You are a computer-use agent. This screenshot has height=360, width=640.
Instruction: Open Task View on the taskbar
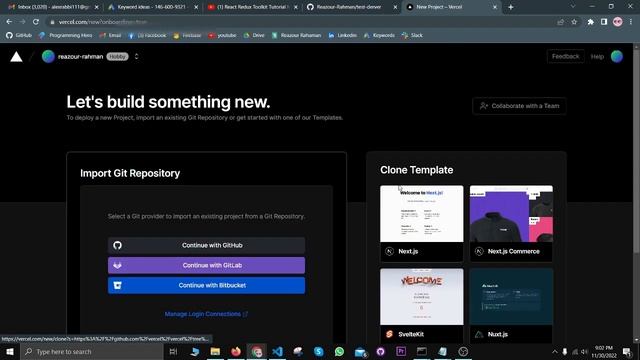point(173,351)
